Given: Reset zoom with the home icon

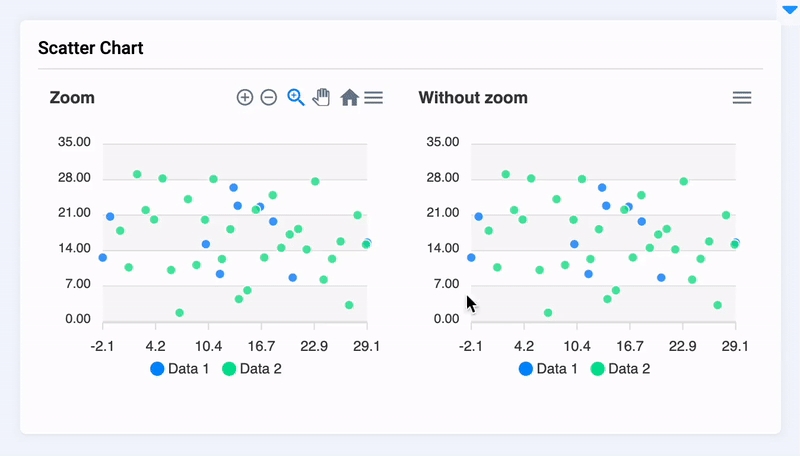Looking at the screenshot, I should (x=349, y=97).
